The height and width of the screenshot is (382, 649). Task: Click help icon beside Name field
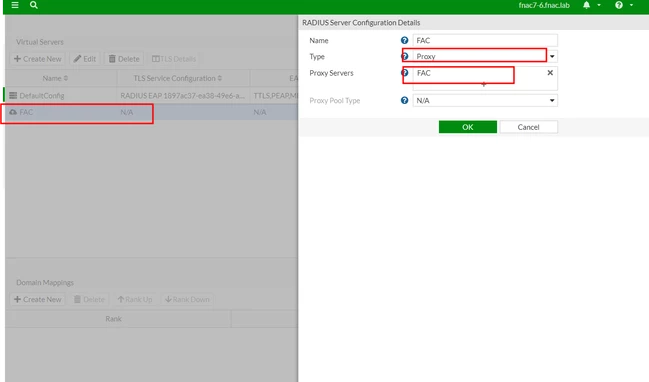[404, 40]
